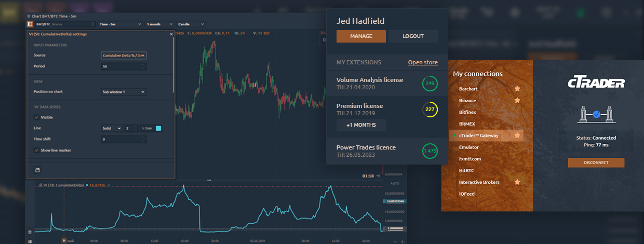Click the M marker on time axis
The height and width of the screenshot is (244, 644).
click(64, 240)
